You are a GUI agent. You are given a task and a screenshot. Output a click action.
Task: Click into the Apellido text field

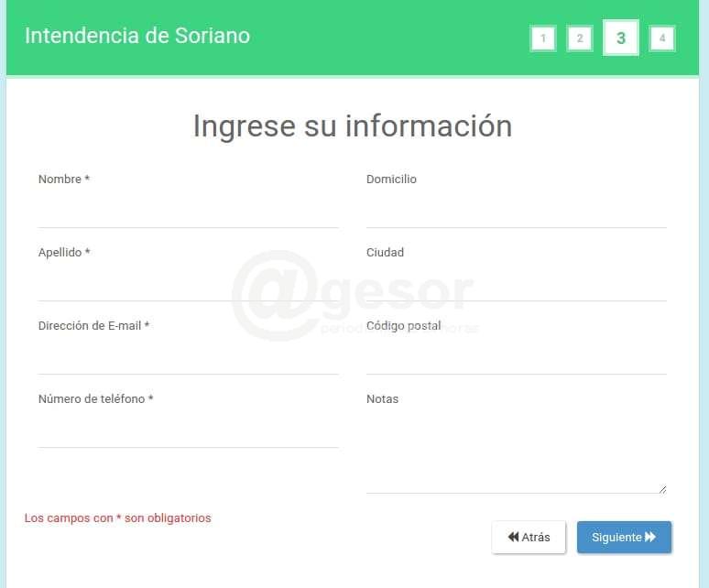188,285
